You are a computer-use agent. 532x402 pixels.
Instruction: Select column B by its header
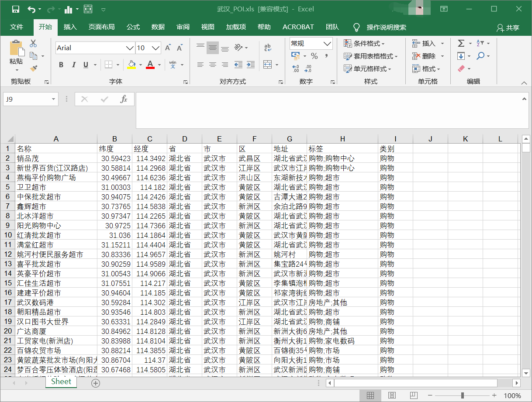click(114, 138)
